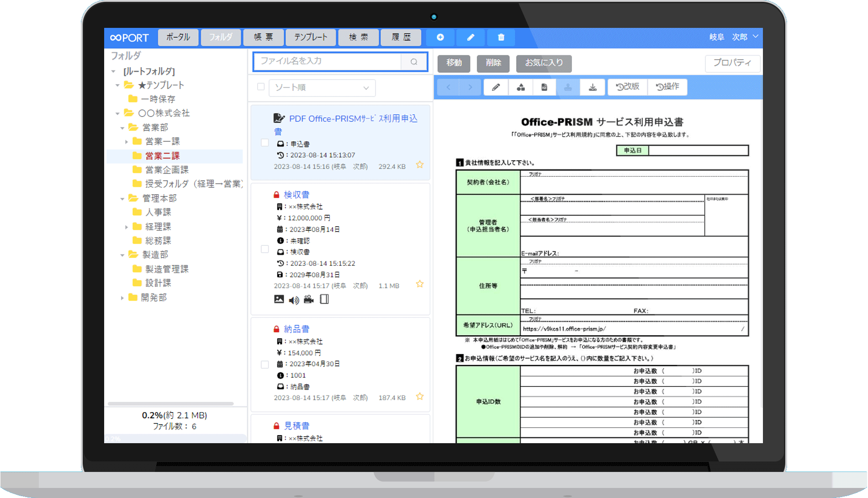Select the 一時保存 folder

pos(158,99)
